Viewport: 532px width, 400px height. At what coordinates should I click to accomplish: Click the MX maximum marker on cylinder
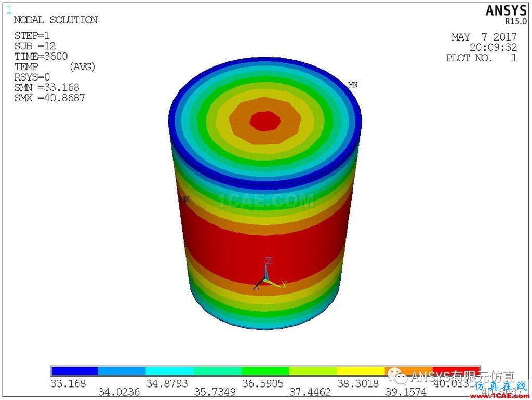pyautogui.click(x=184, y=199)
